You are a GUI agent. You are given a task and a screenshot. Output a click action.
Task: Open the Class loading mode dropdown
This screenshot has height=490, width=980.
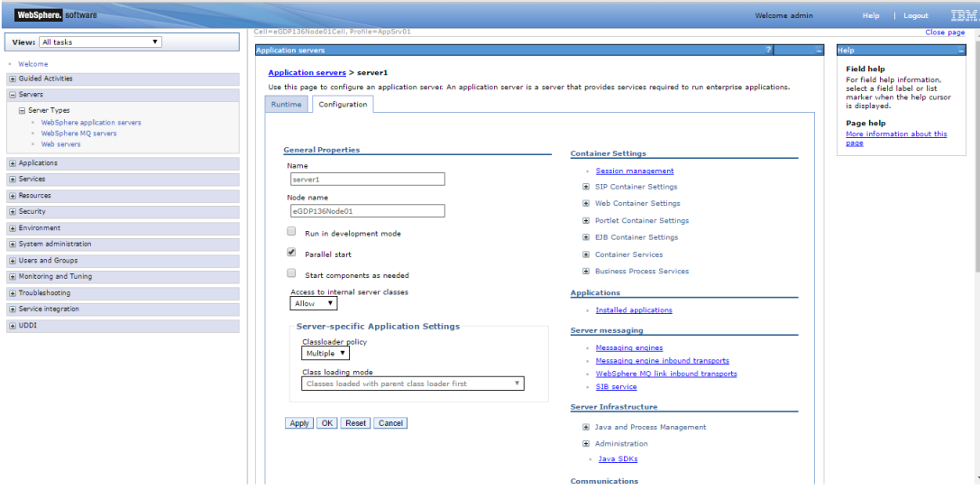click(x=413, y=384)
